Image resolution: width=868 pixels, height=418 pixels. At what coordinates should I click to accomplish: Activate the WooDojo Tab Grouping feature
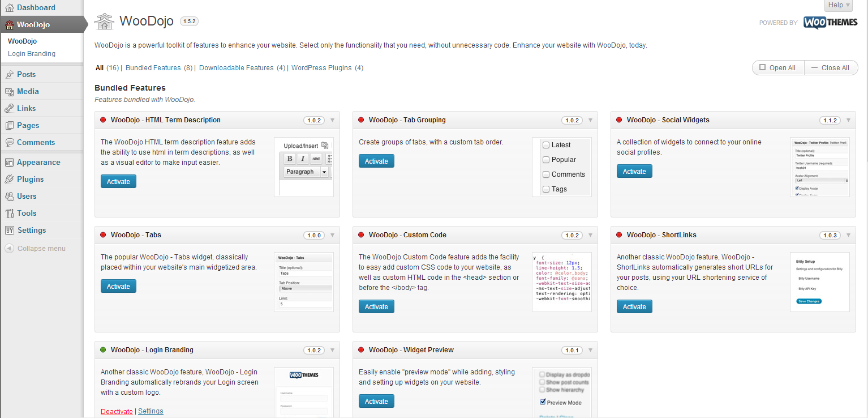tap(376, 161)
